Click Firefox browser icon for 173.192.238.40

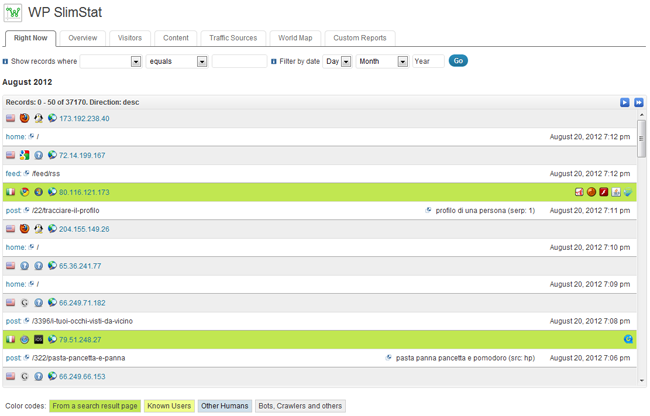(x=24, y=118)
